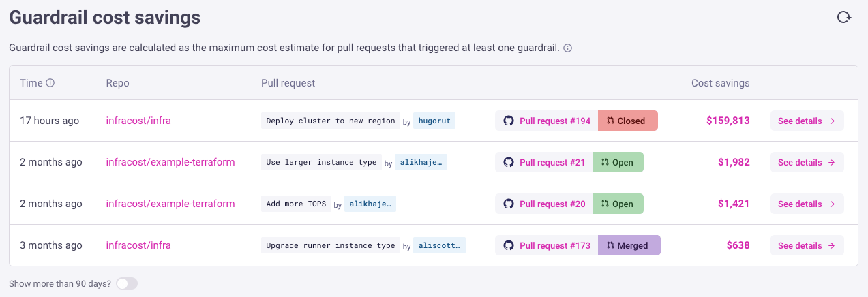Image resolution: width=868 pixels, height=297 pixels.
Task: Open infracost/example-terraform repo for PR #20
Action: [170, 204]
